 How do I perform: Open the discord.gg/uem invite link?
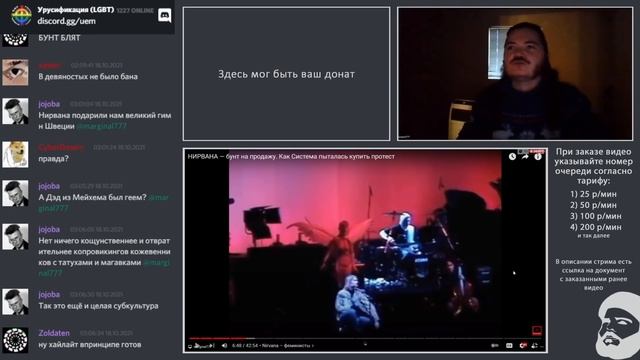click(x=67, y=21)
